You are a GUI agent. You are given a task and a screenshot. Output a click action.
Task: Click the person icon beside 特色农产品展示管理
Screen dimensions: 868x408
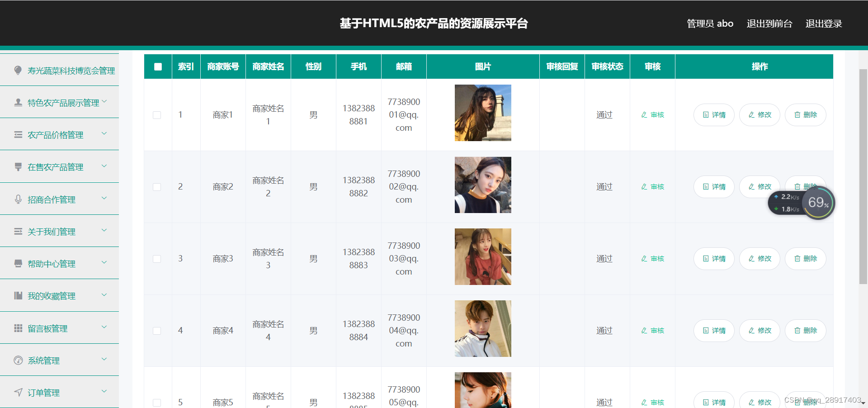point(18,102)
